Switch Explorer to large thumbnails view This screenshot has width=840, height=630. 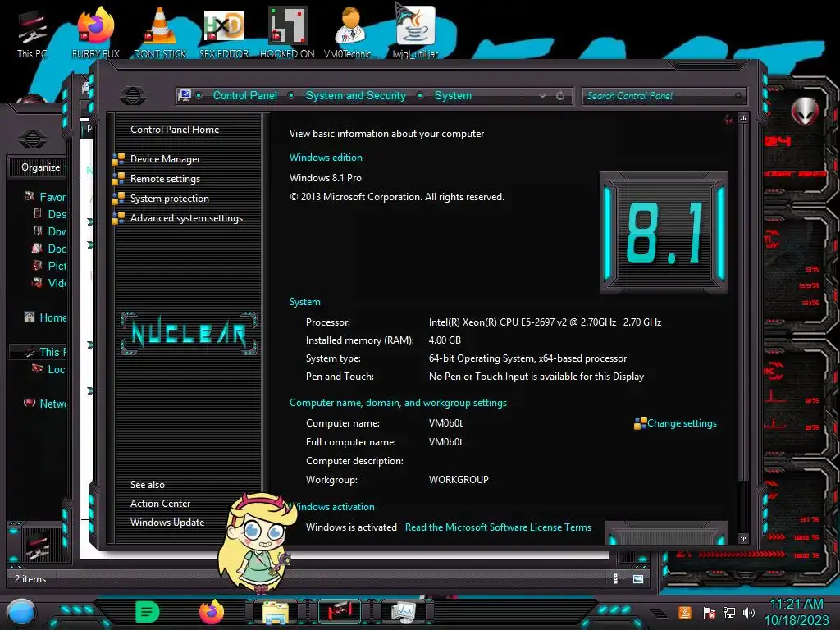pyautogui.click(x=638, y=579)
